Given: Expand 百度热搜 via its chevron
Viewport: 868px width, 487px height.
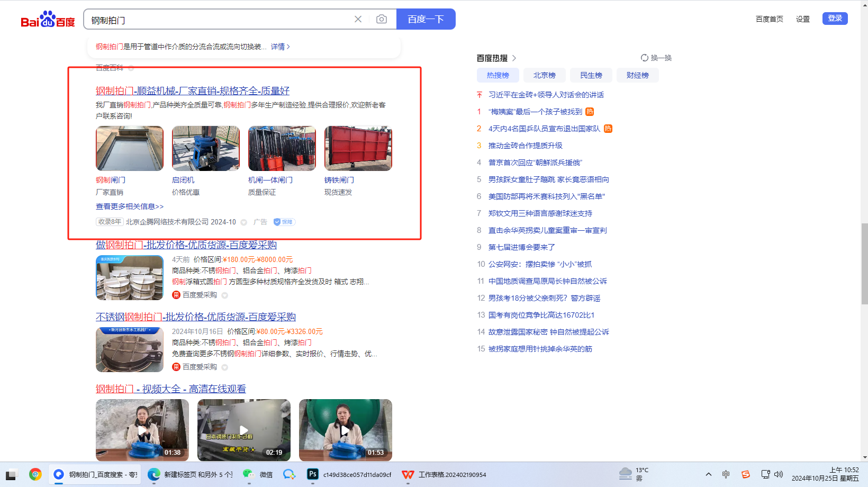Looking at the screenshot, I should [514, 58].
